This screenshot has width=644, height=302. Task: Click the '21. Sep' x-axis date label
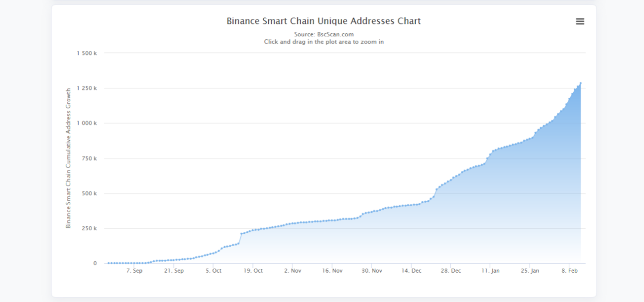[174, 271]
